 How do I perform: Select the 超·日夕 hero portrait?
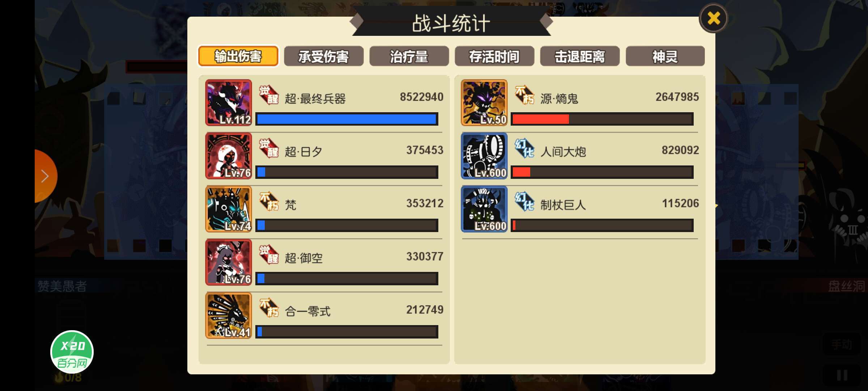tap(229, 156)
